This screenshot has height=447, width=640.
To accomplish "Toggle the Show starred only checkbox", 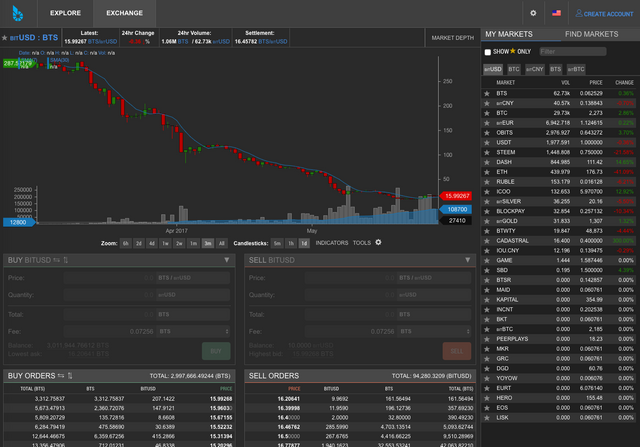I will 488,52.
